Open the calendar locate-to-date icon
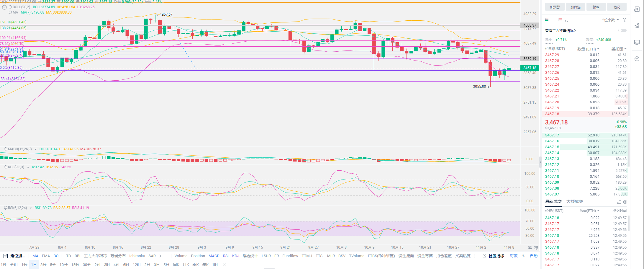644x269 pixels. 5,256
